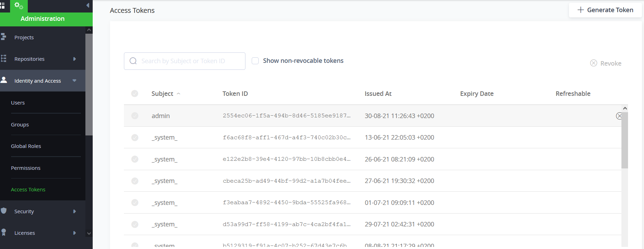
Task: Expand the Repositories submenu arrow
Action: click(x=75, y=59)
